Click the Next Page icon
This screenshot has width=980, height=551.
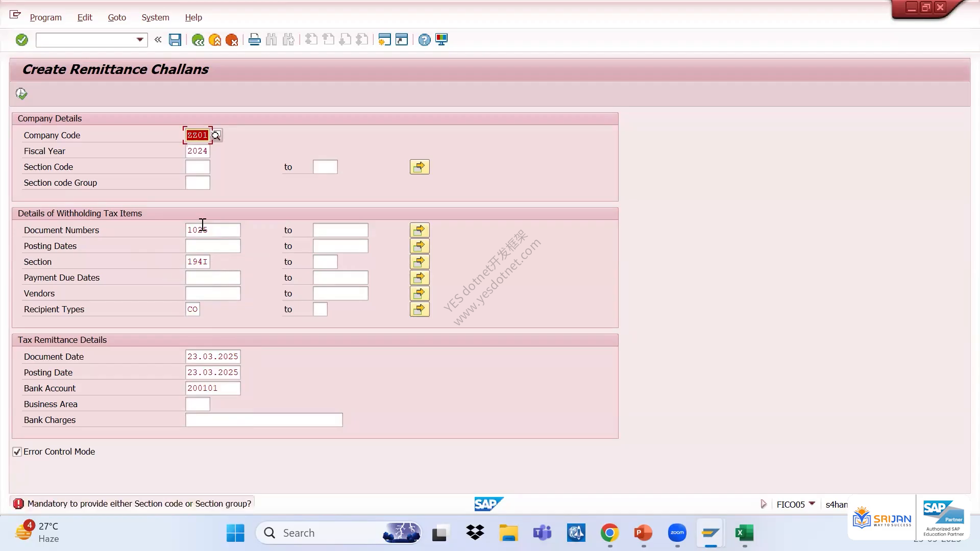345,40
